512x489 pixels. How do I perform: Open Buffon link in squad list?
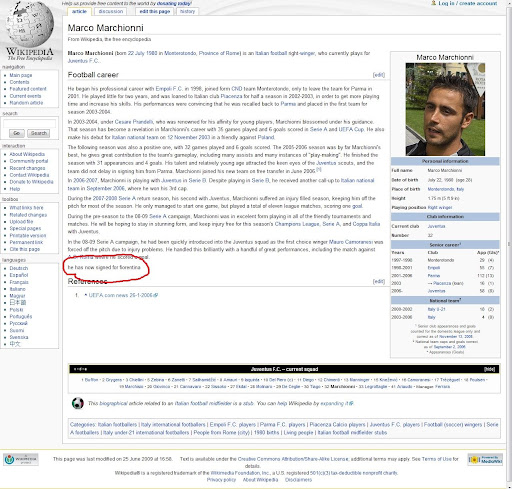[x=91, y=380]
